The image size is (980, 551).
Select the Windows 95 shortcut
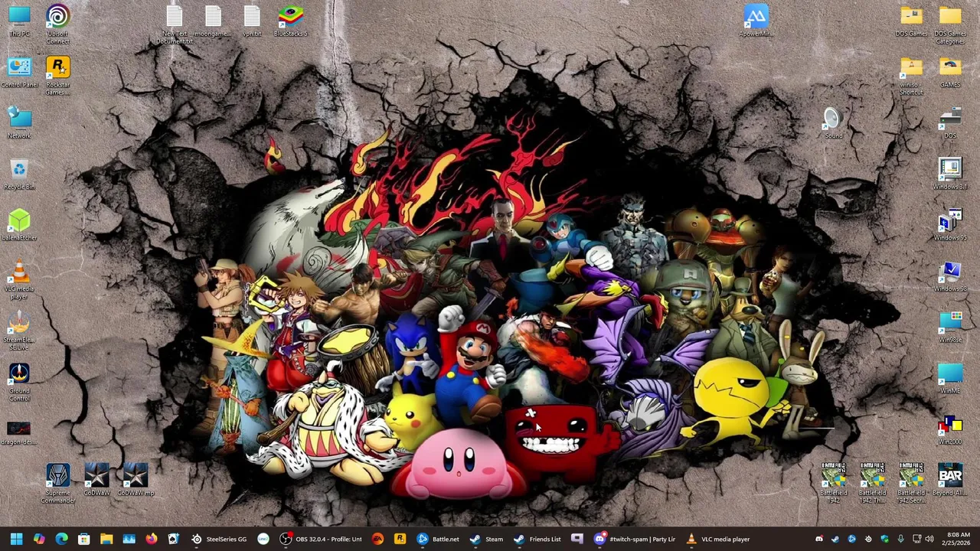click(x=950, y=226)
